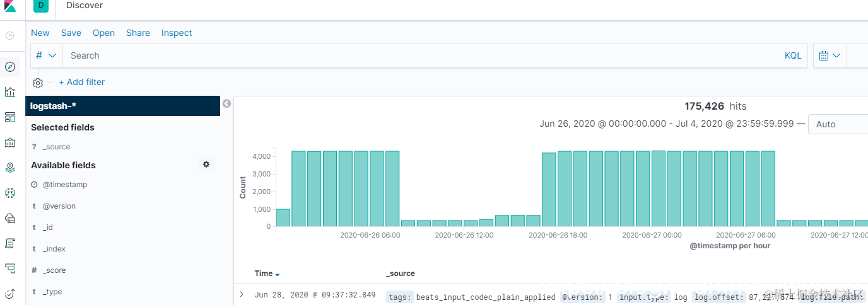Screen dimensions: 868x305
Task: Select the @timestamp field
Action: (65, 185)
